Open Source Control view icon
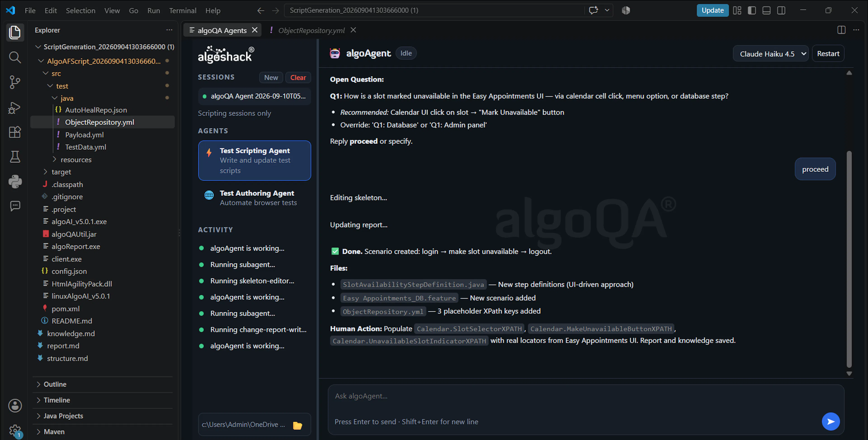Image resolution: width=868 pixels, height=440 pixels. pyautogui.click(x=14, y=82)
